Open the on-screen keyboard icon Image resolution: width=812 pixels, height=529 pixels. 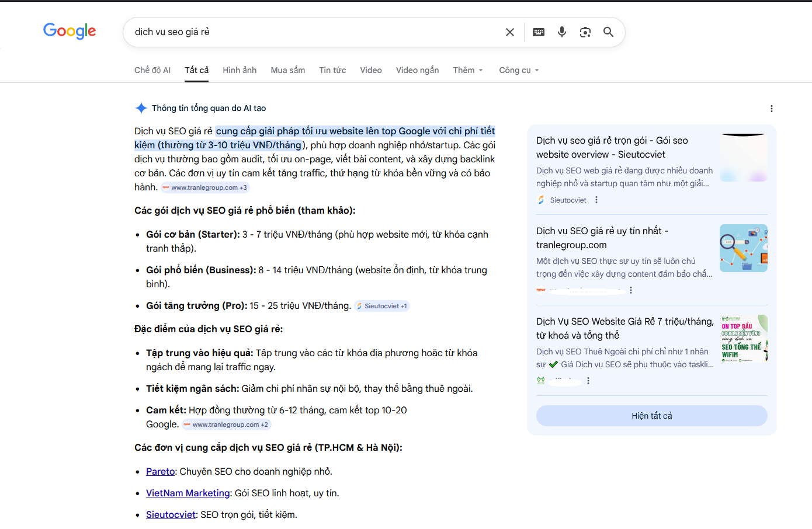click(538, 32)
